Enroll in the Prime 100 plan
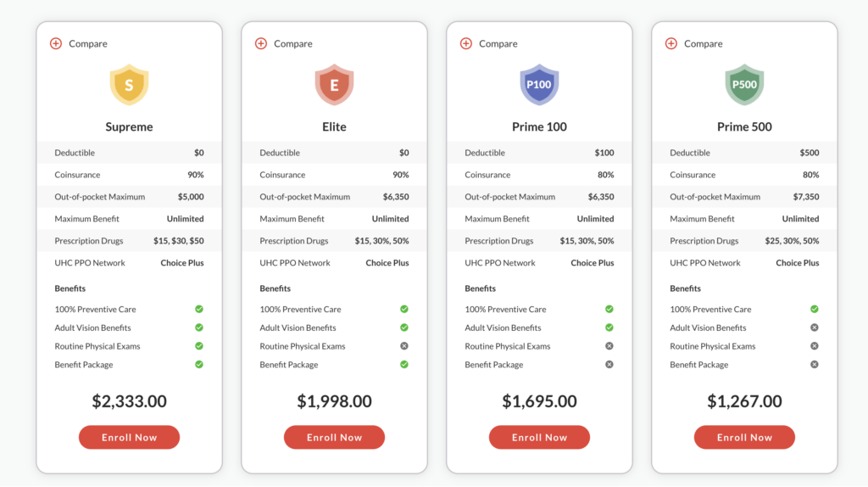 coord(539,437)
